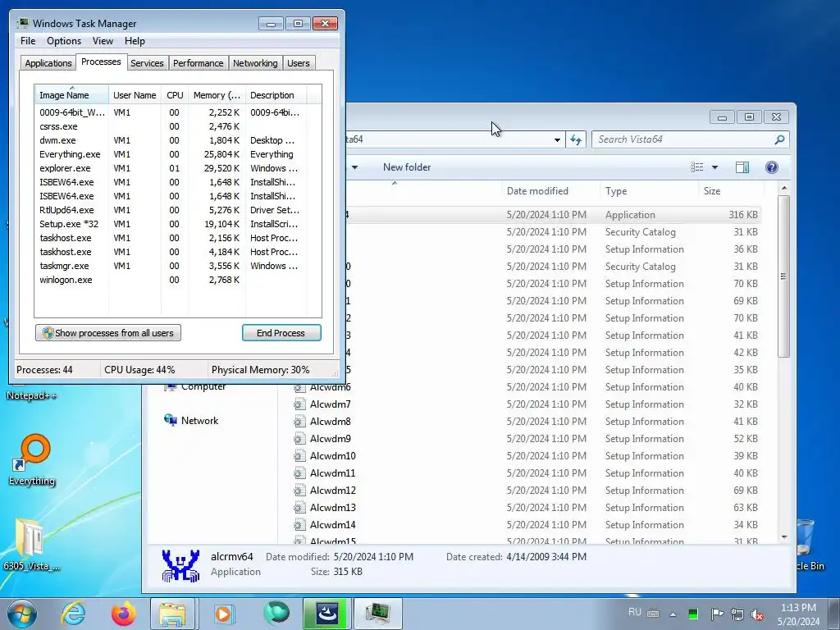Sort Explorer files by Type column

616,190
